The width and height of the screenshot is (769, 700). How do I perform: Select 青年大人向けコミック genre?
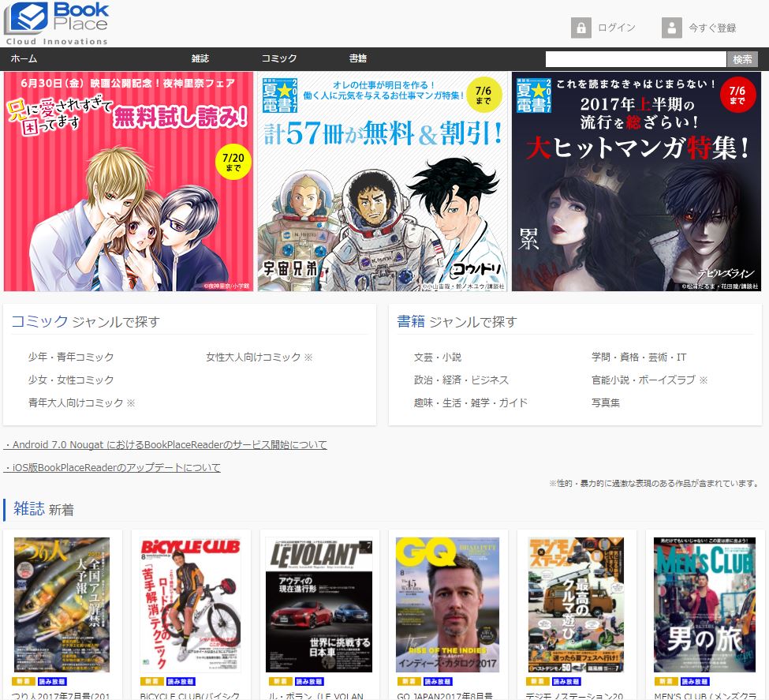pyautogui.click(x=81, y=403)
